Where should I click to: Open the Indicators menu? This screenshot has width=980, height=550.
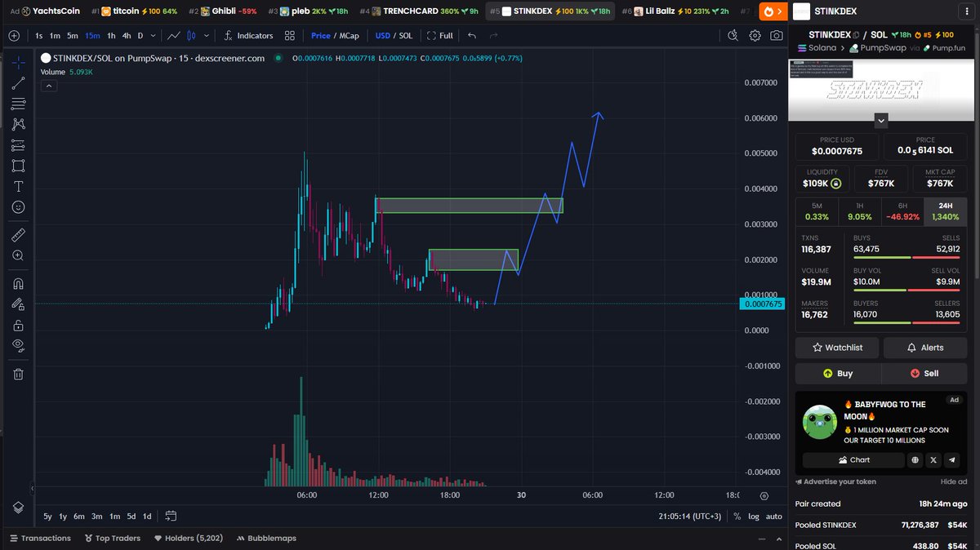coord(247,36)
